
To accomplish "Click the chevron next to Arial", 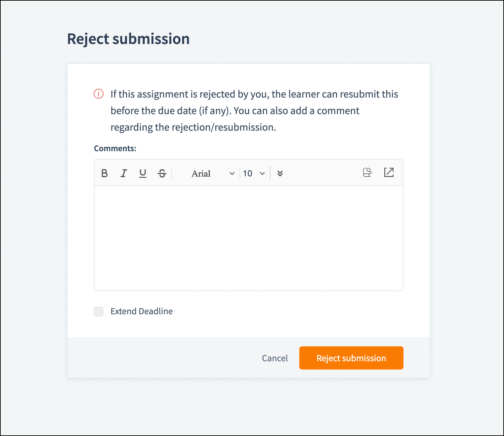I will 232,173.
